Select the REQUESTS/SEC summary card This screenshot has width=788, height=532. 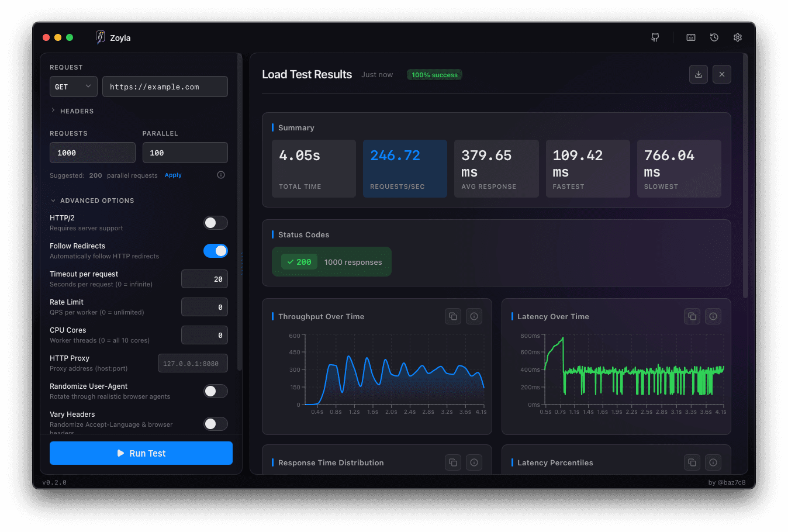405,168
